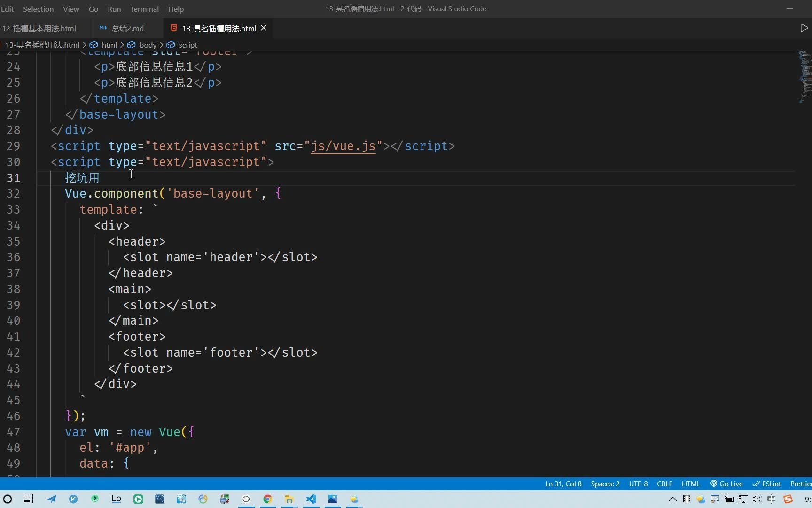Click '#app' string on line 48
This screenshot has height=508, width=812.
130,447
